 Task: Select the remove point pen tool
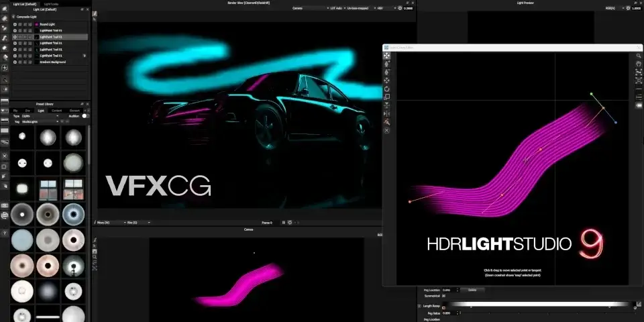[x=386, y=72]
